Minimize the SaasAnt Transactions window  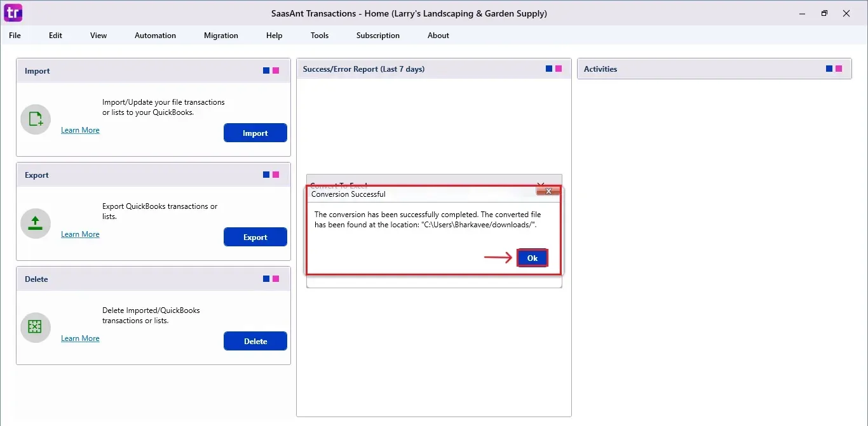coord(801,13)
